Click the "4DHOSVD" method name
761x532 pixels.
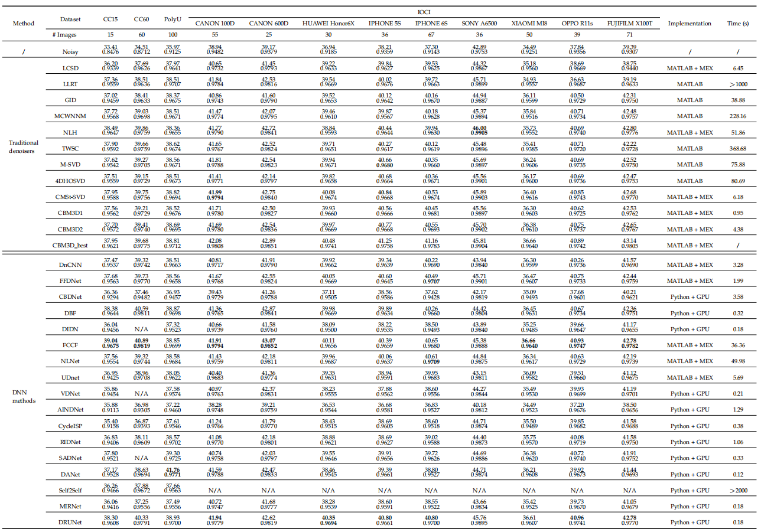[x=70, y=180]
